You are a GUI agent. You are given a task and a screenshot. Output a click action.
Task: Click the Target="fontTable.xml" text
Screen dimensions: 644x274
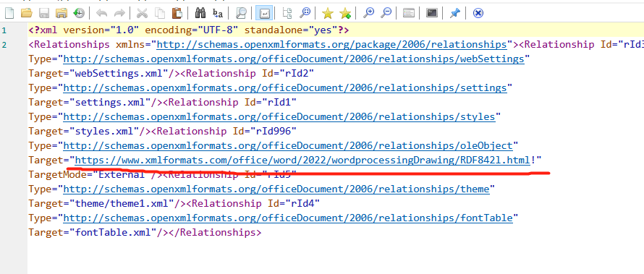tap(92, 233)
